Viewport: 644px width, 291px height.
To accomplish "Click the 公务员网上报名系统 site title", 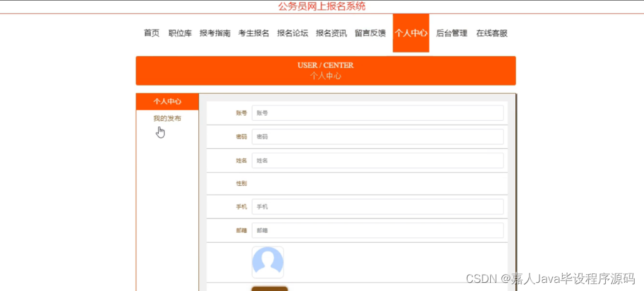I will click(x=321, y=7).
